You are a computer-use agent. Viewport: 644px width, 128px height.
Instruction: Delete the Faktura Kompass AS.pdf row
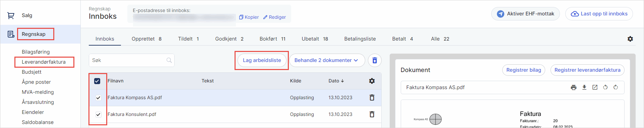click(x=372, y=98)
